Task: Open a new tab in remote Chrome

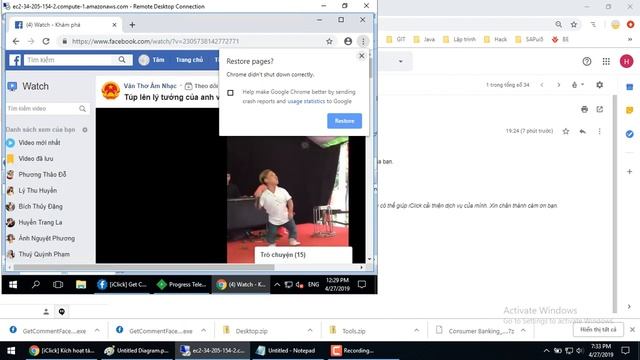Action: [x=132, y=25]
